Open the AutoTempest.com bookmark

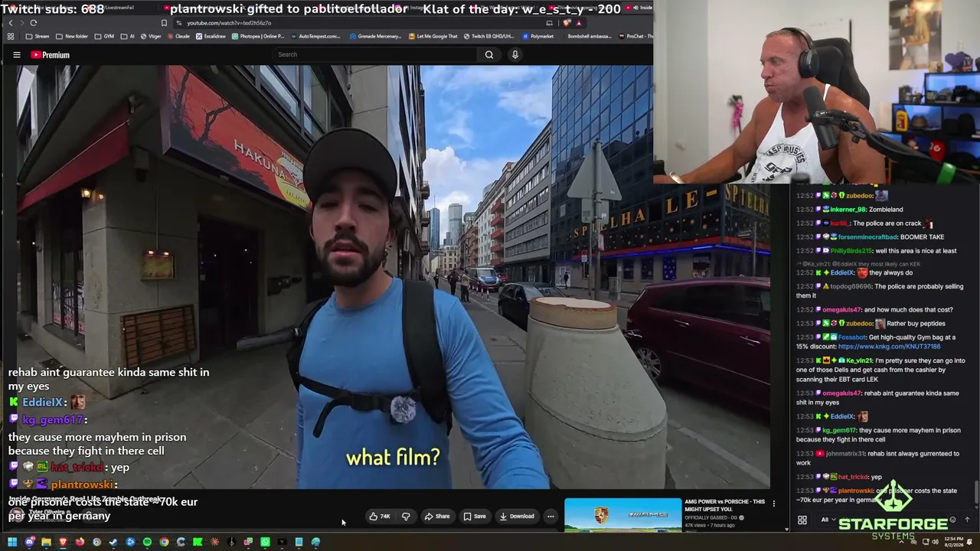click(315, 36)
